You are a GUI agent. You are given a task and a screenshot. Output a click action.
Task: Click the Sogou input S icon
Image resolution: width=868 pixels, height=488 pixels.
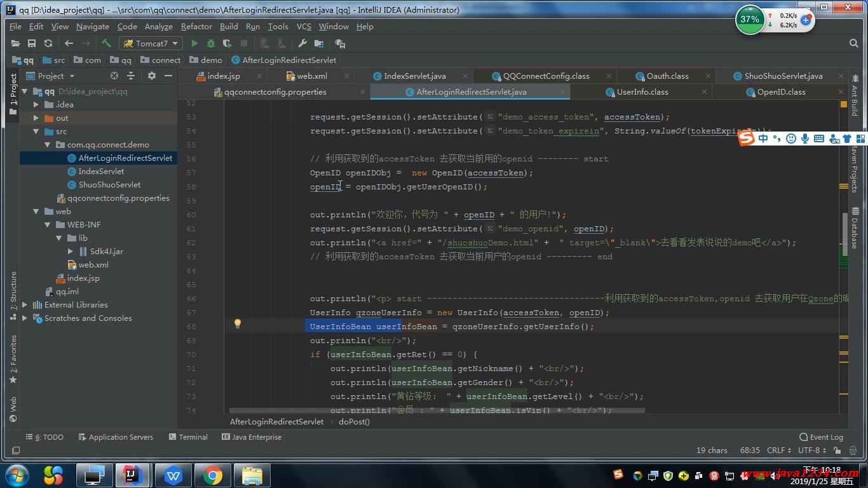[746, 139]
